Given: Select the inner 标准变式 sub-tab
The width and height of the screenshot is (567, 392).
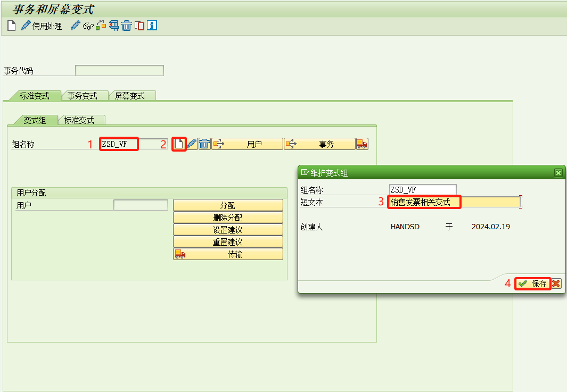Looking at the screenshot, I should coord(79,120).
